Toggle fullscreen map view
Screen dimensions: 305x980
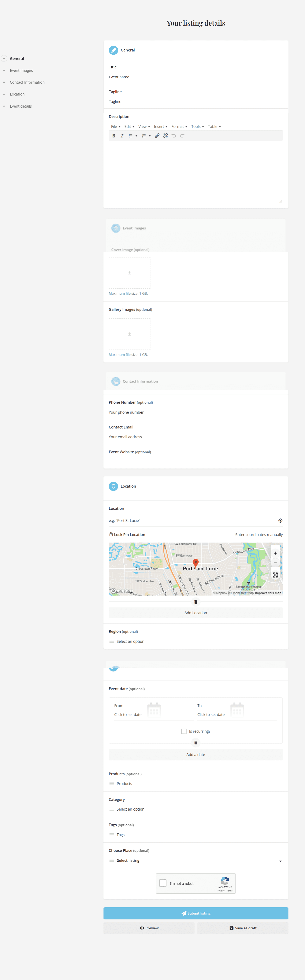(x=275, y=575)
